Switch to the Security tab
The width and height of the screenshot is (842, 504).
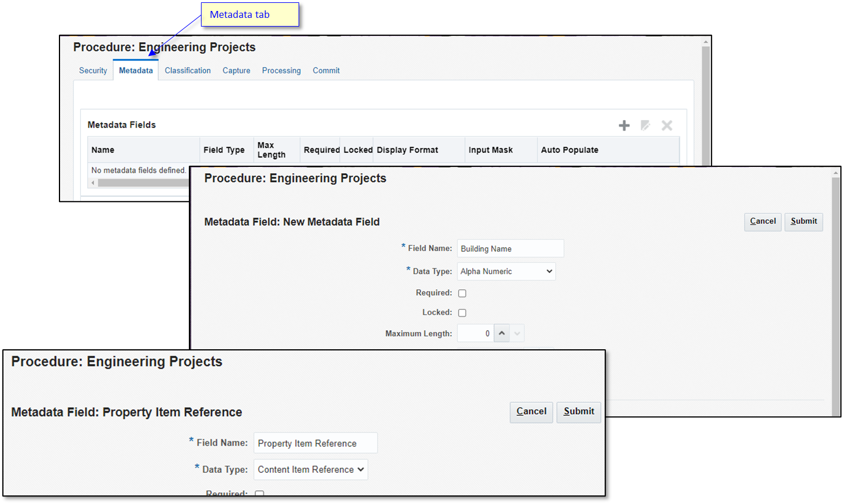coord(93,70)
